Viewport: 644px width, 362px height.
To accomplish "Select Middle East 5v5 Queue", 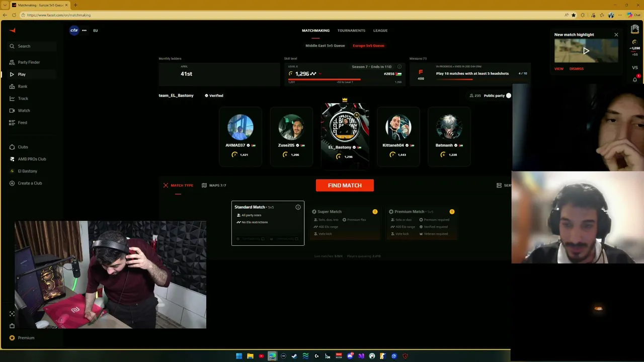I will pyautogui.click(x=325, y=46).
